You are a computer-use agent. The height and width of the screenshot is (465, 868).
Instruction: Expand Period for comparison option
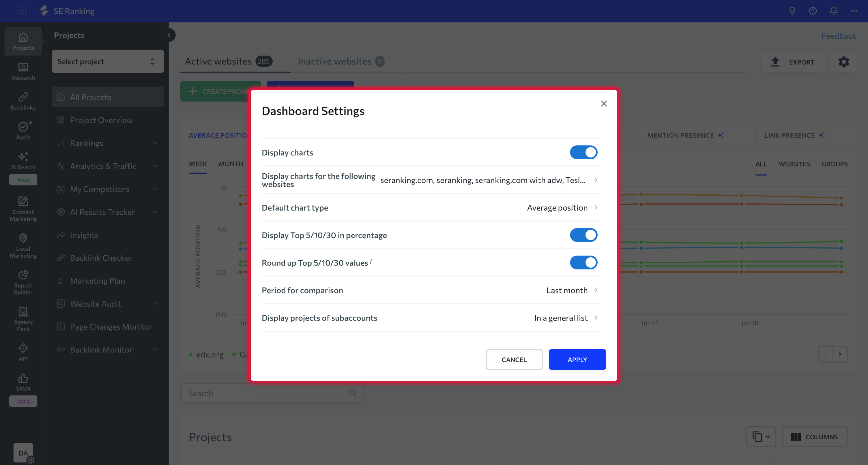tap(431, 290)
